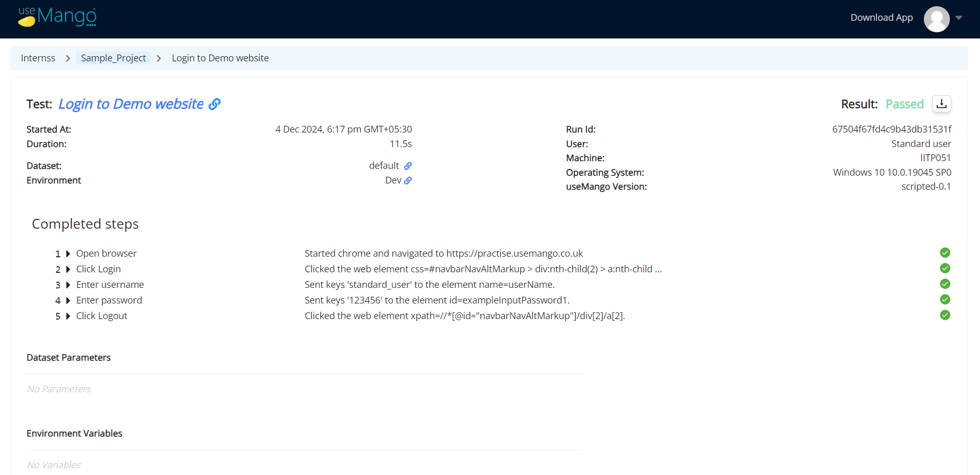The width and height of the screenshot is (980, 475).
Task: Open the Dev environment link icon
Action: (x=408, y=180)
